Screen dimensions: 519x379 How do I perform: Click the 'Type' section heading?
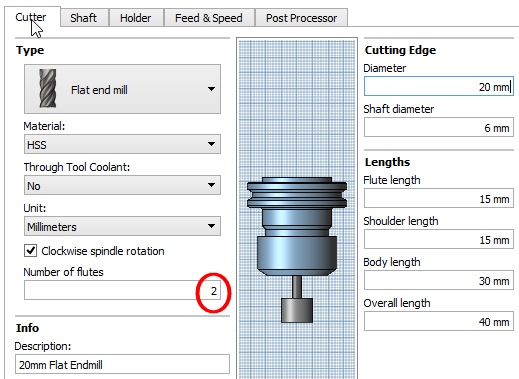pos(30,50)
